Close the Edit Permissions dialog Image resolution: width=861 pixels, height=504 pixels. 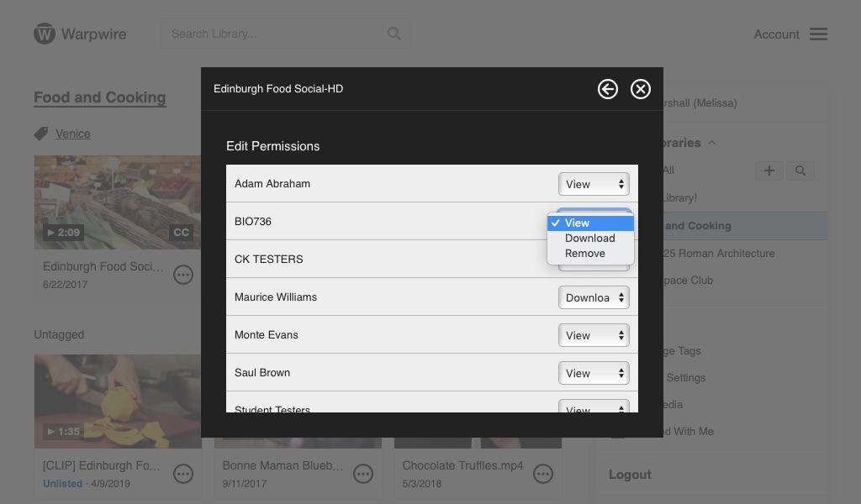640,89
